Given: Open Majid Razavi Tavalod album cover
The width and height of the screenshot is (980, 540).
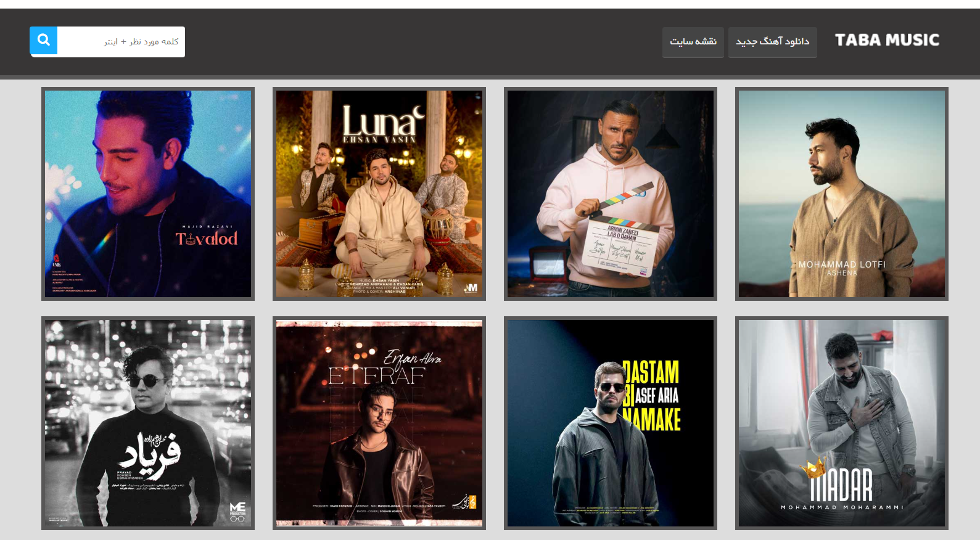Looking at the screenshot, I should coord(148,194).
